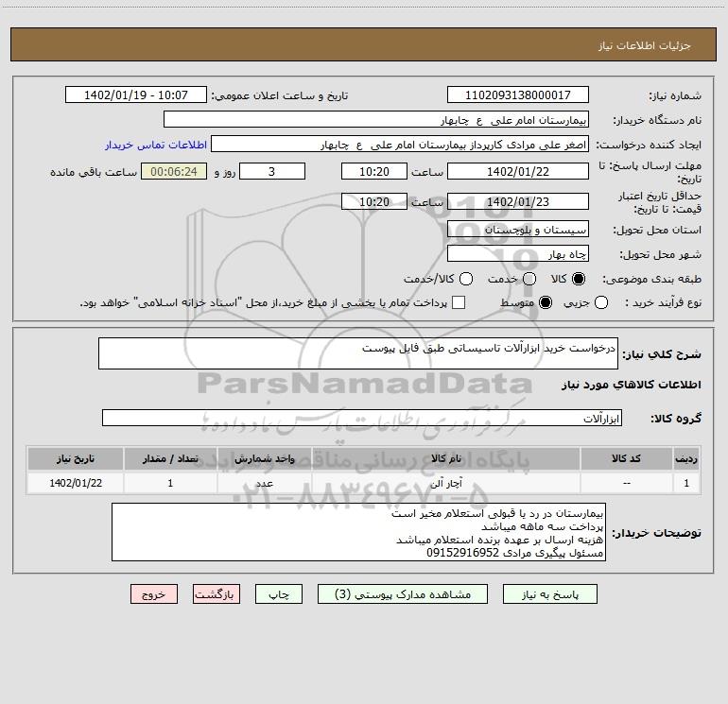Image resolution: width=728 pixels, height=704 pixels.
Task: Select the خدمت radio button
Action: click(x=529, y=279)
